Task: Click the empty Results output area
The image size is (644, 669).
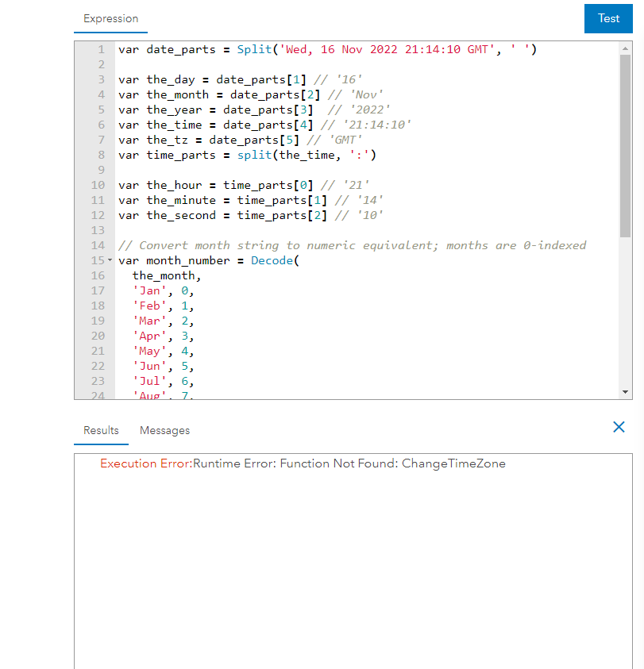Action: point(349,563)
